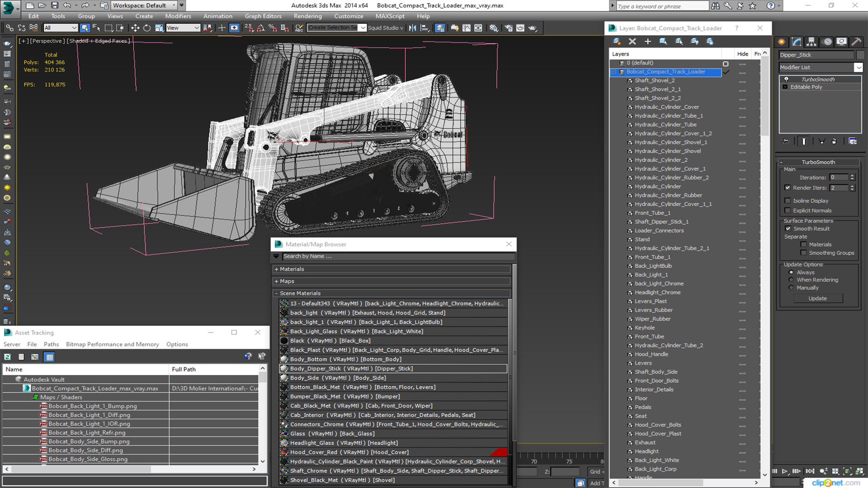Click the Search by Name field
This screenshot has height=488, width=868.
point(398,256)
